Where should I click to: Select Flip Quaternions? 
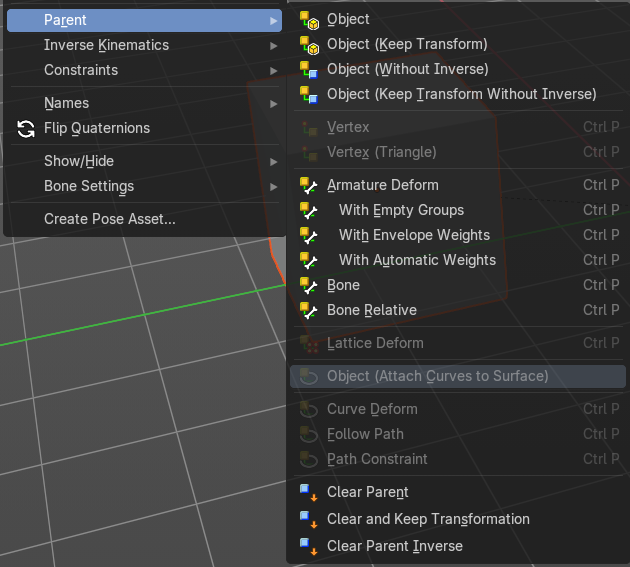pyautogui.click(x=144, y=128)
